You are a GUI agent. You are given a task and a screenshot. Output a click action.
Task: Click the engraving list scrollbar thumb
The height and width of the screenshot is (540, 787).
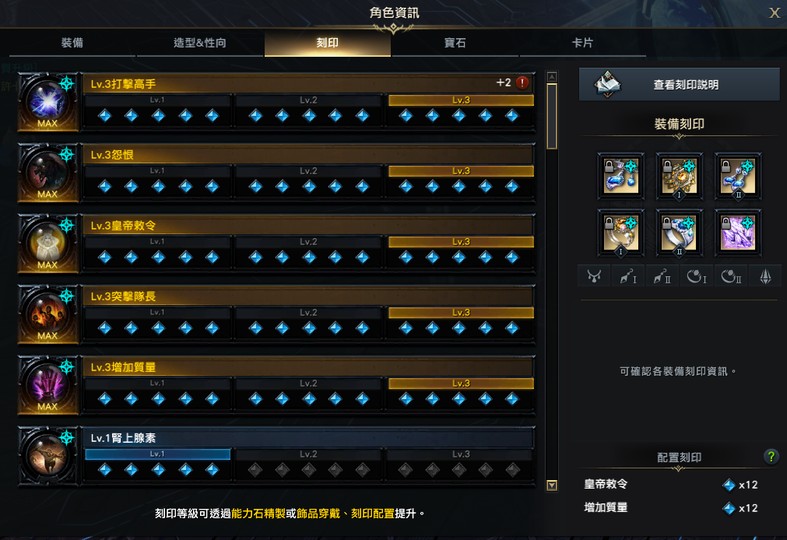tap(552, 116)
